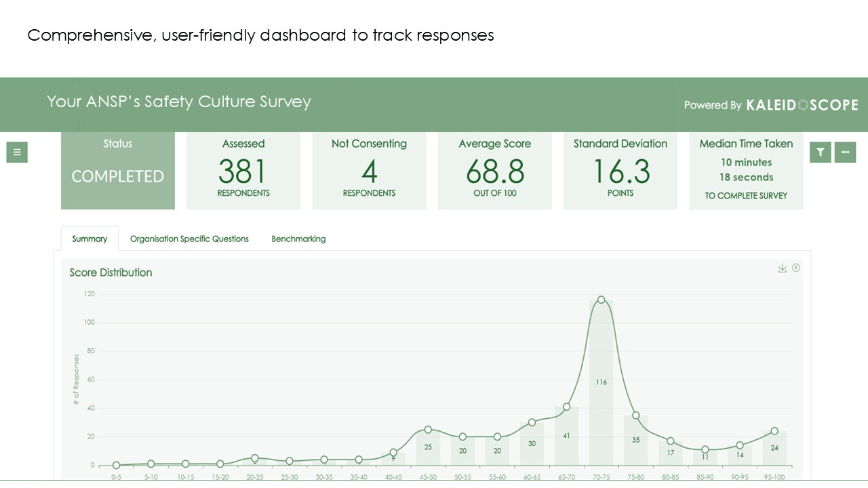Select the Benchmarking tab
The height and width of the screenshot is (488, 868).
click(298, 239)
